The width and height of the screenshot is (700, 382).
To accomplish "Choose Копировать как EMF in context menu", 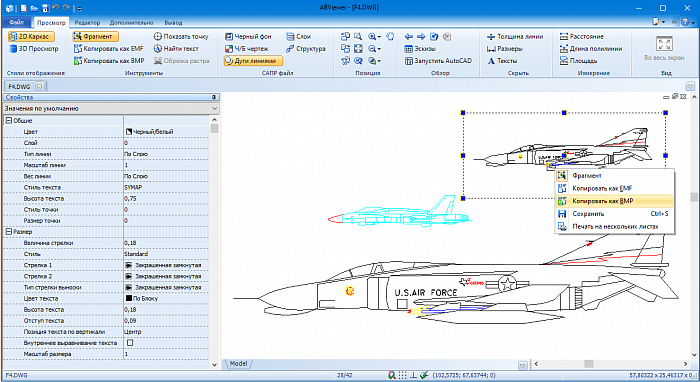I will tap(614, 188).
